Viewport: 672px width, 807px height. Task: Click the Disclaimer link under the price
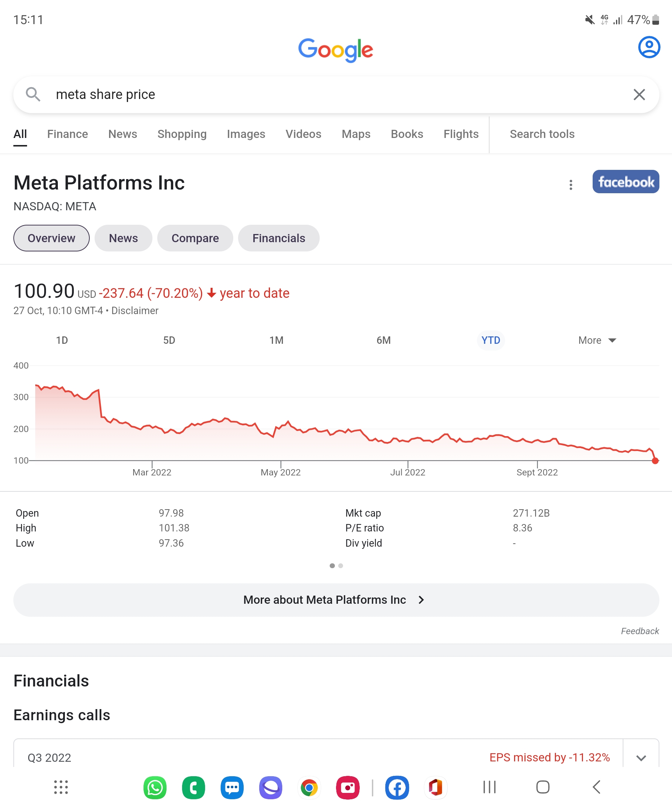(x=135, y=310)
